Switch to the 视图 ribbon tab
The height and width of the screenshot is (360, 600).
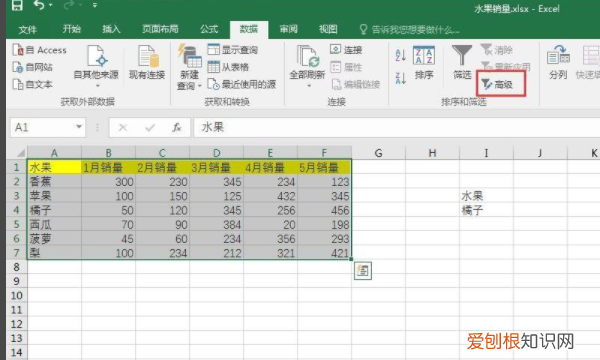(x=328, y=29)
